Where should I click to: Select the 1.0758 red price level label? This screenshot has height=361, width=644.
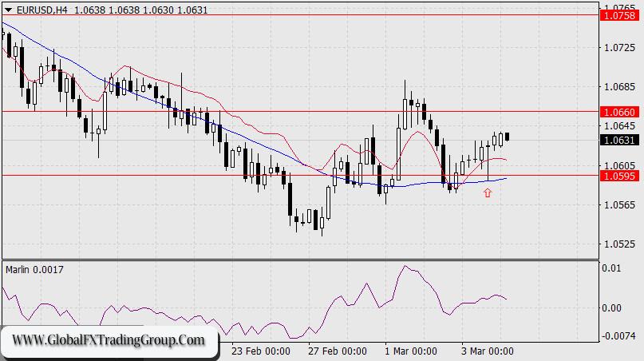[x=620, y=16]
